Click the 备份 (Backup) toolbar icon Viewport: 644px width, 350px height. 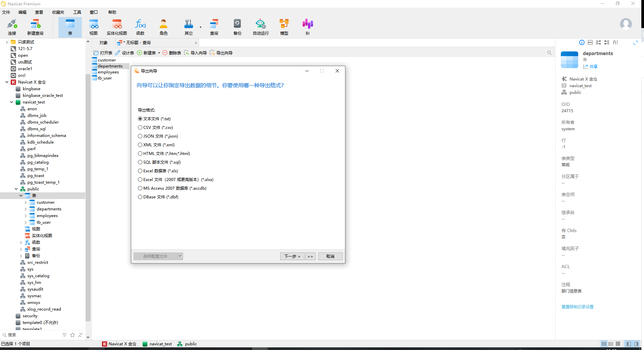point(237,27)
